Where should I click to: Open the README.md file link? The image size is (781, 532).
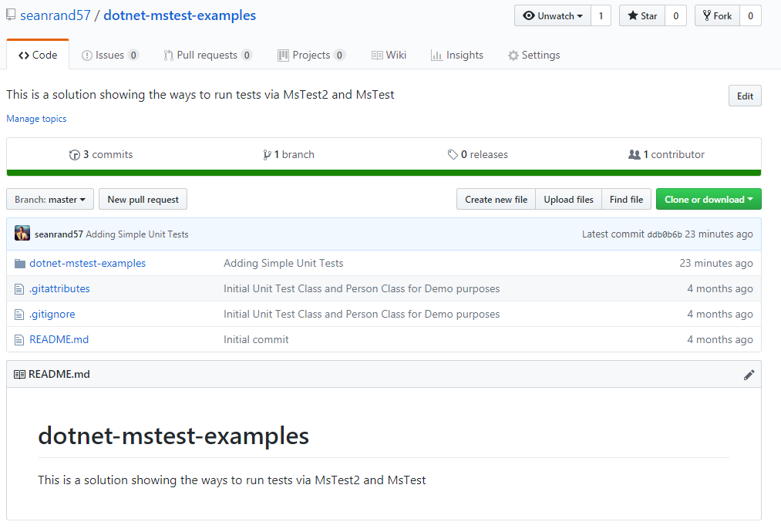59,339
